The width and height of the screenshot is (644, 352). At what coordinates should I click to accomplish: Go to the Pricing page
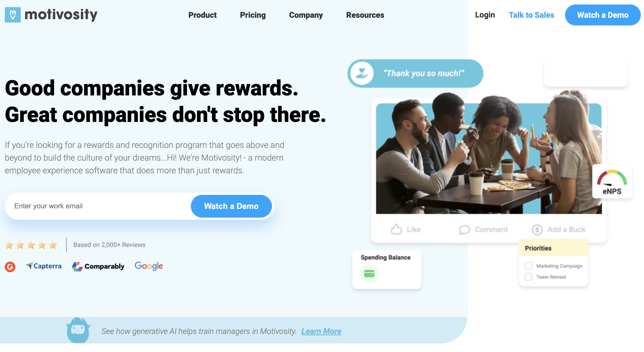coord(253,15)
